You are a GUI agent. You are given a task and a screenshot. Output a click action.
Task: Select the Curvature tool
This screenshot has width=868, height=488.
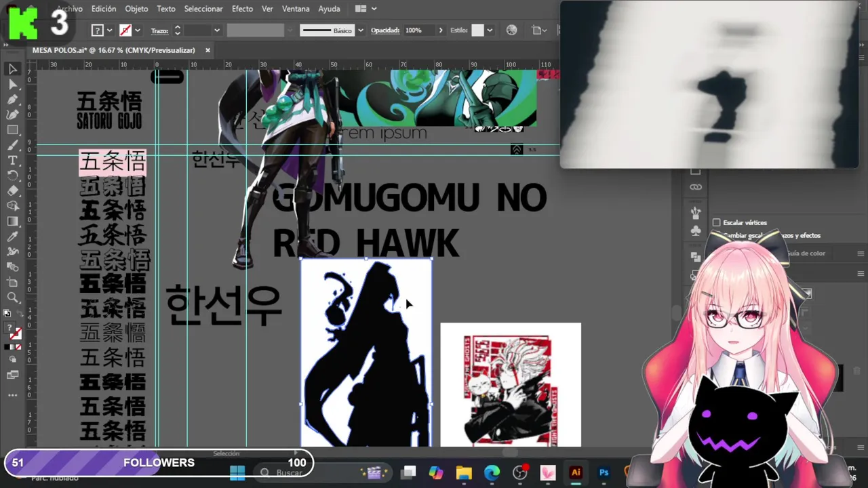13,115
